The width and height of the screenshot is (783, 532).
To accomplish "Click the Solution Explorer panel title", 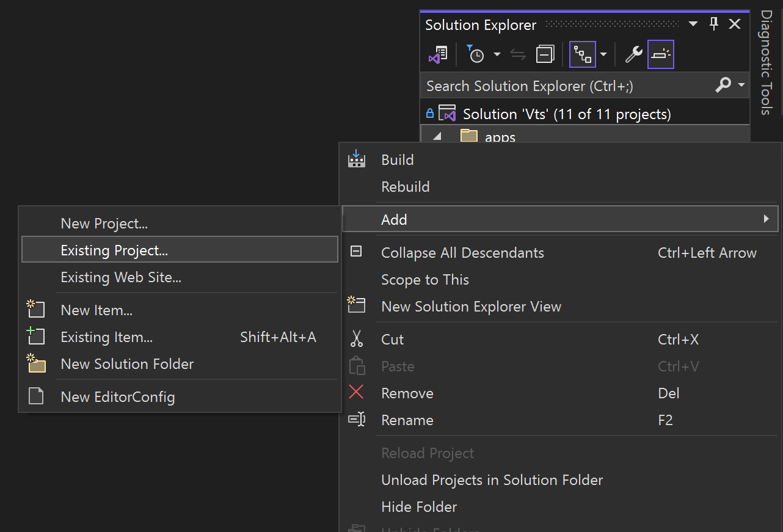I will click(x=481, y=24).
